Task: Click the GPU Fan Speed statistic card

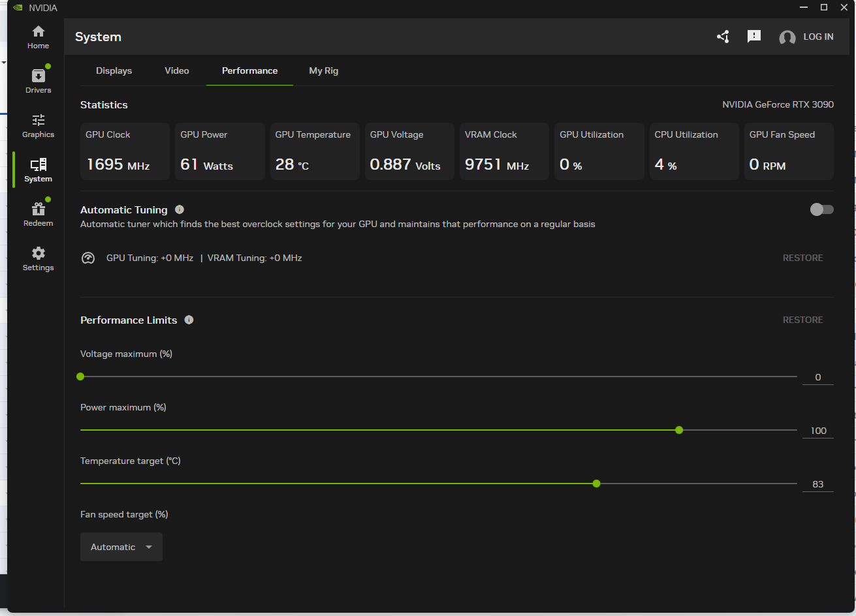Action: click(x=789, y=151)
